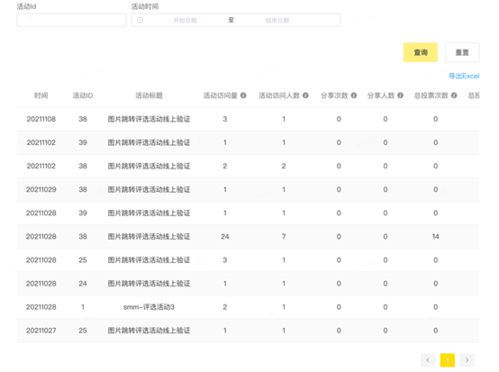Screen dimensions: 499x372
Task: Click the 活动访问人数 column header text
Action: (279, 96)
